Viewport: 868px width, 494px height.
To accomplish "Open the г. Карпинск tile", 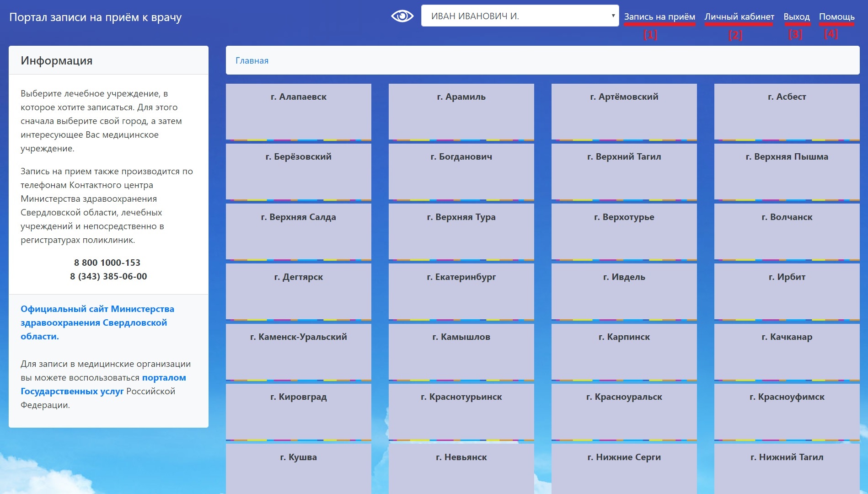I will 624,351.
